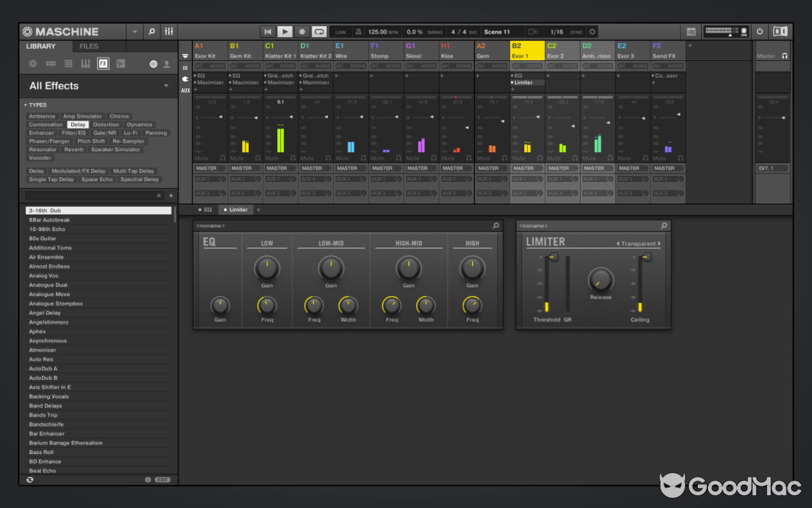Screen dimensions: 812x508
Task: Select the Delay type filter
Action: pyautogui.click(x=77, y=124)
